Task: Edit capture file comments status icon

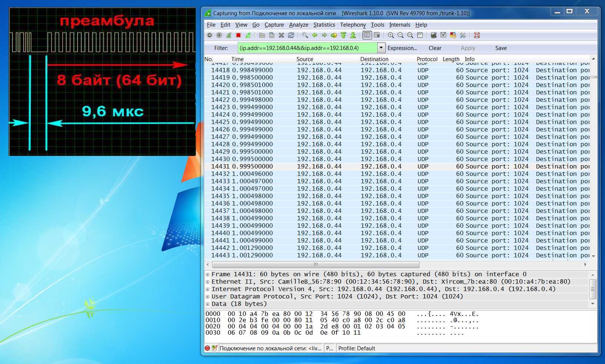Action: coord(214,348)
